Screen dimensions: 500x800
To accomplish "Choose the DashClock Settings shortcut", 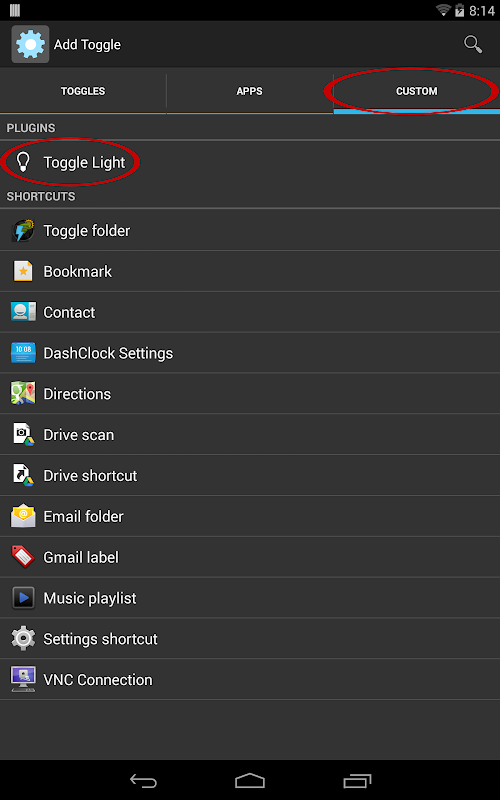I will [250, 353].
